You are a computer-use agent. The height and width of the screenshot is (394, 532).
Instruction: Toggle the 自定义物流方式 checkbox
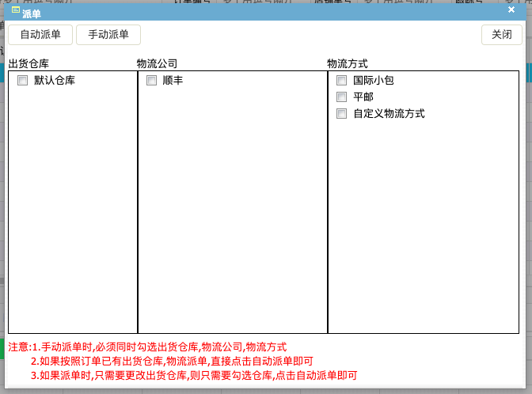pyautogui.click(x=341, y=114)
